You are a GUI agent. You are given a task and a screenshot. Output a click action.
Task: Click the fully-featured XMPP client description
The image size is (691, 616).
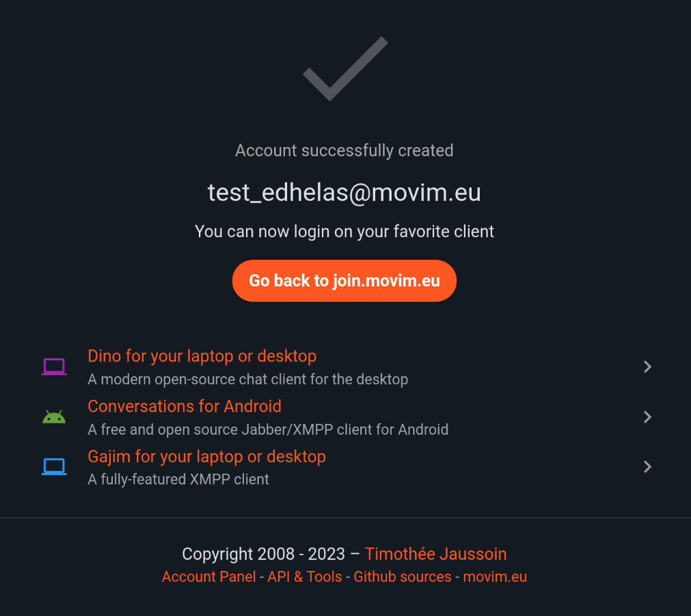(x=178, y=480)
